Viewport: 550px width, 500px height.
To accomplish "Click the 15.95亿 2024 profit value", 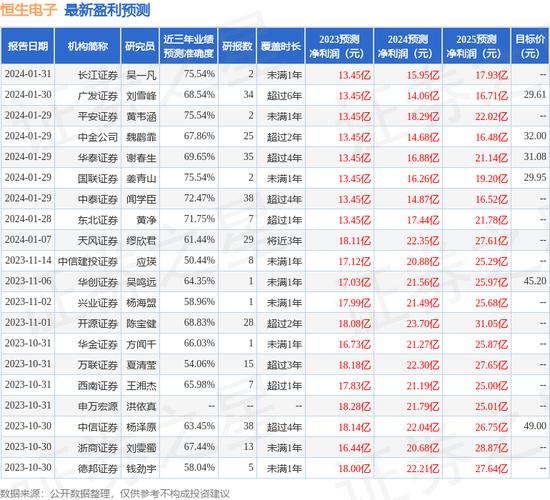I will [423, 75].
